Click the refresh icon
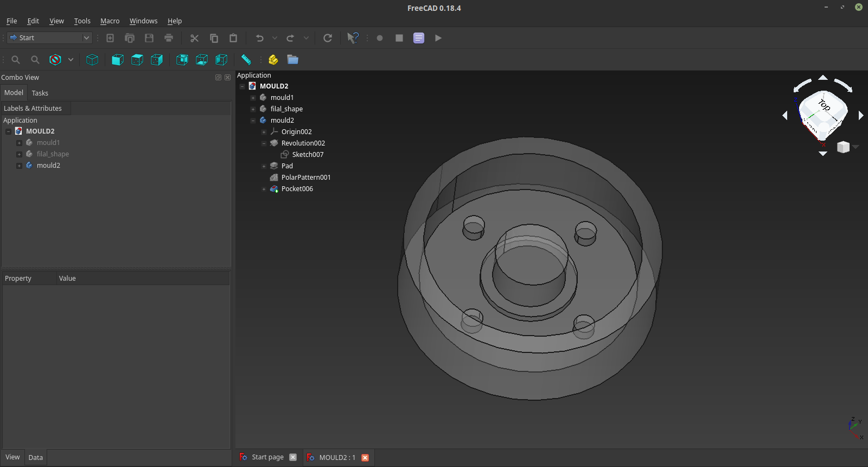This screenshot has height=467, width=868. coord(328,38)
